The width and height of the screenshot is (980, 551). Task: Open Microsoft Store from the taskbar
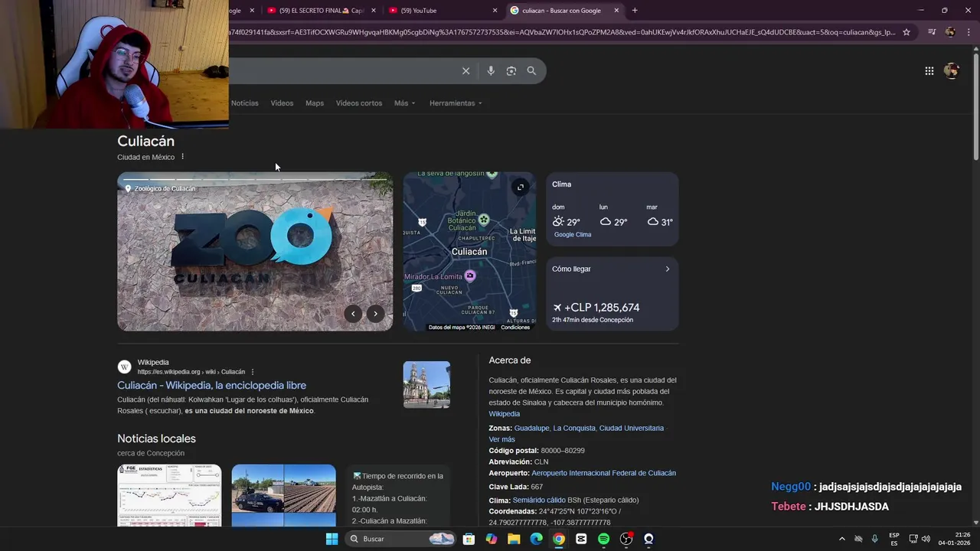click(x=469, y=539)
